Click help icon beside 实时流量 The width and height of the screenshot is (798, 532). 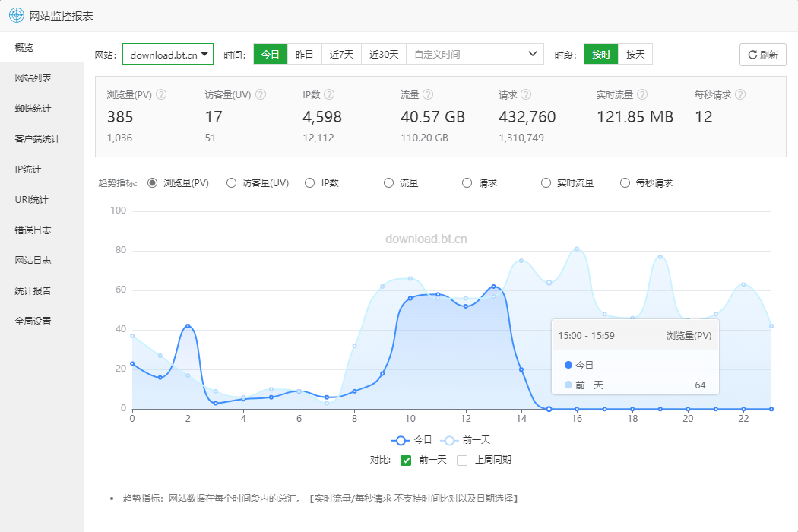pyautogui.click(x=642, y=94)
